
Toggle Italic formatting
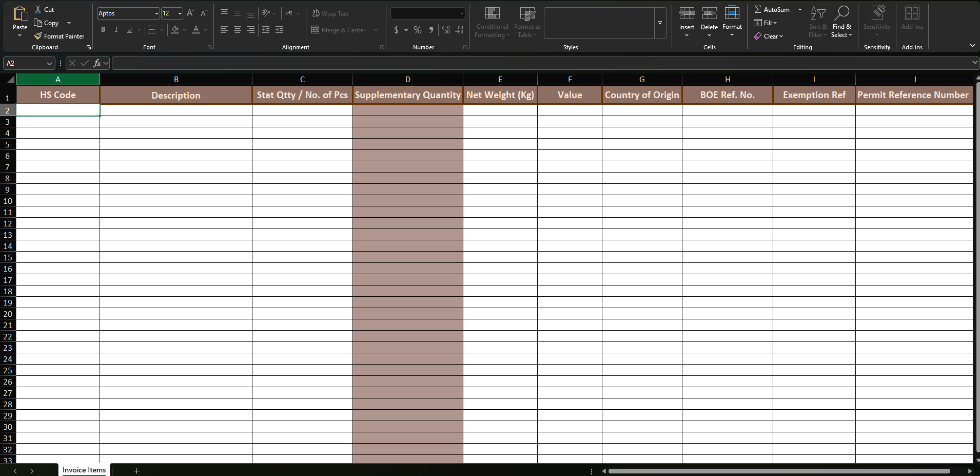pos(116,30)
